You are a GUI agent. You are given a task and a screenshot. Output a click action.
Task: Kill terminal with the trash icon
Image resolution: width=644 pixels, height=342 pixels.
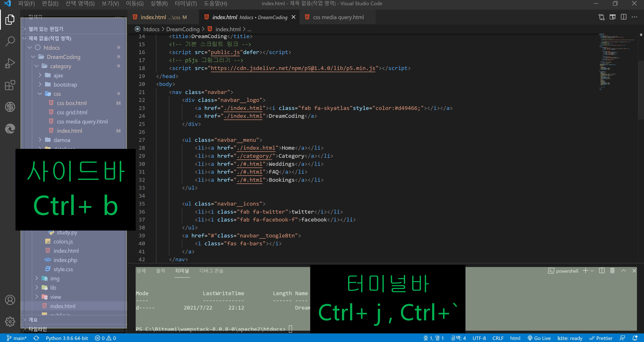pyautogui.click(x=612, y=271)
